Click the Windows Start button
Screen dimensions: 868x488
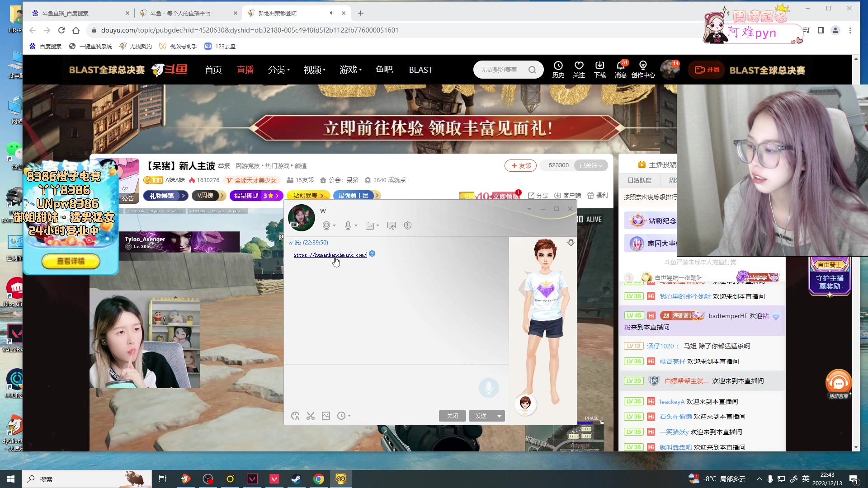tap(11, 479)
